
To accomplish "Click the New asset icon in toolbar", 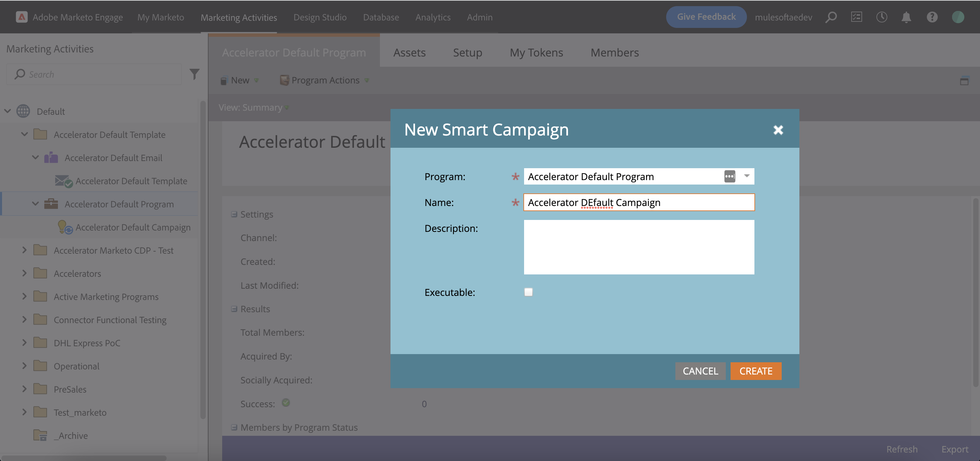I will (x=224, y=80).
